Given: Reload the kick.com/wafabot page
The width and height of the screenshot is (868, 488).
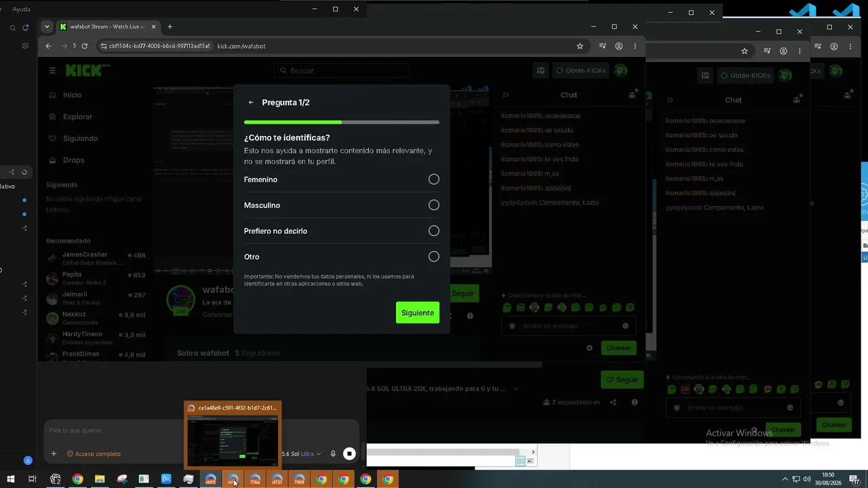Looking at the screenshot, I should pyautogui.click(x=84, y=46).
